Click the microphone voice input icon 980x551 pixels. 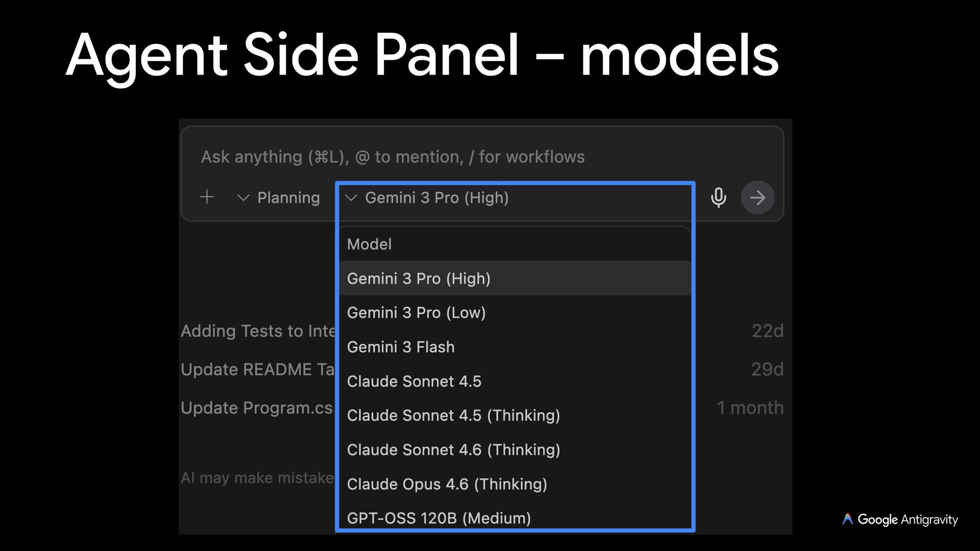[718, 197]
